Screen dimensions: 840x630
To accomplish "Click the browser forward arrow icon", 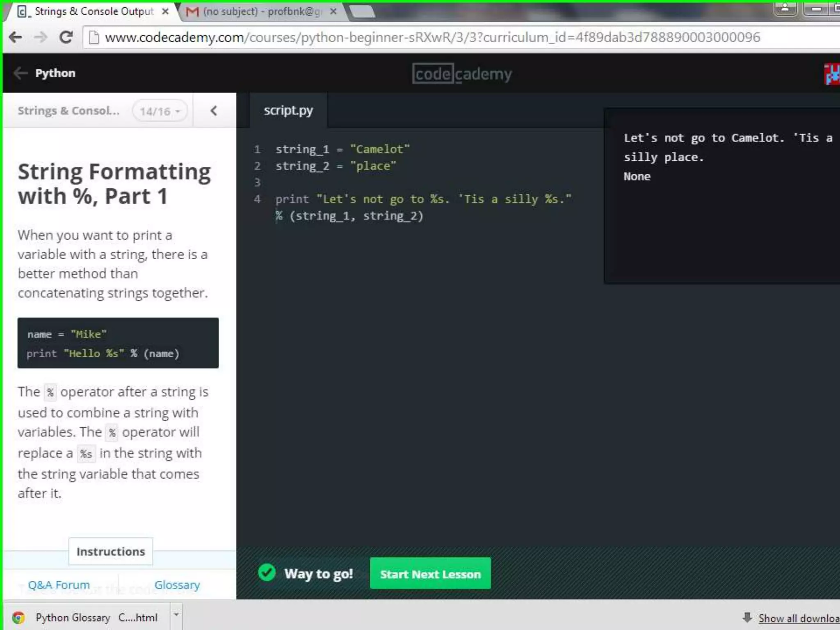I will click(x=41, y=37).
